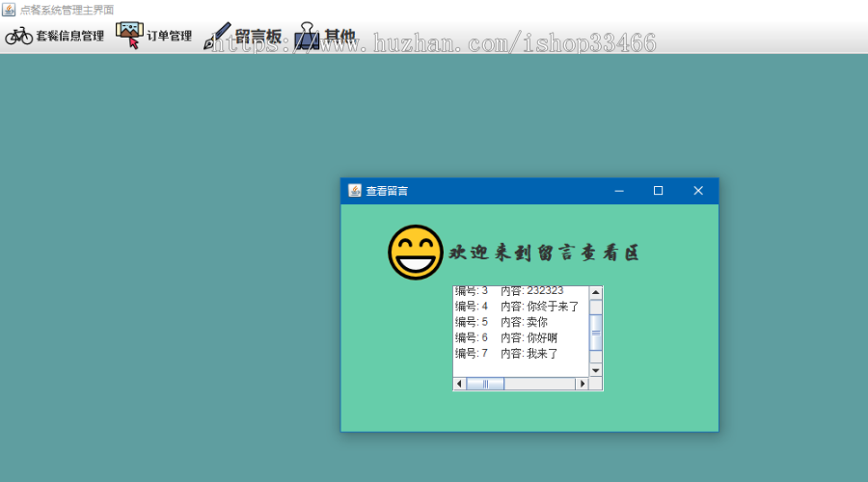Click the vertical scrollbar thumb in message list

pyautogui.click(x=595, y=332)
